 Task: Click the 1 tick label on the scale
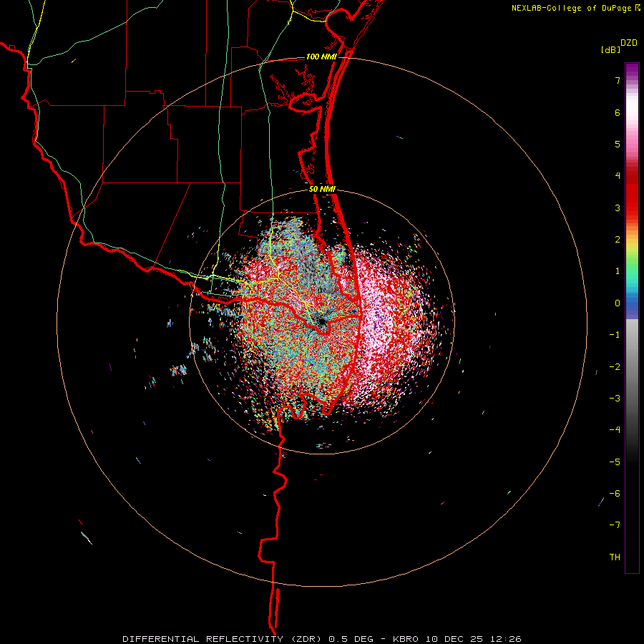[618, 271]
